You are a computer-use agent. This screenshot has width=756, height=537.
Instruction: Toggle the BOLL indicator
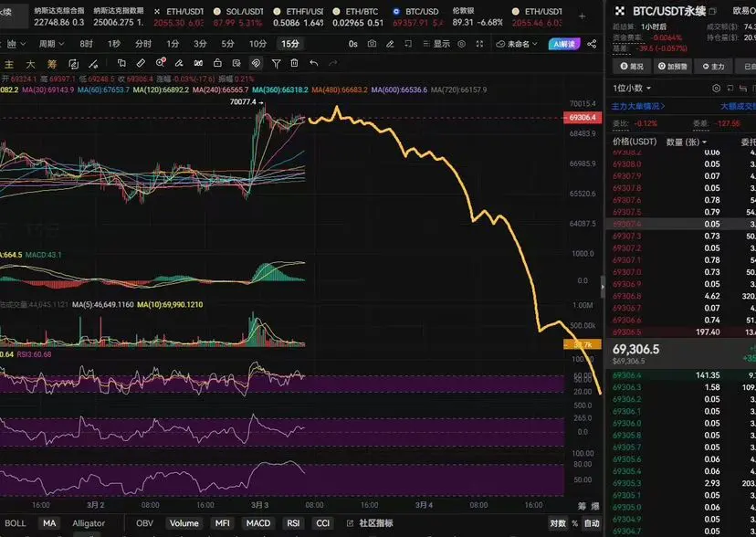pos(16,523)
